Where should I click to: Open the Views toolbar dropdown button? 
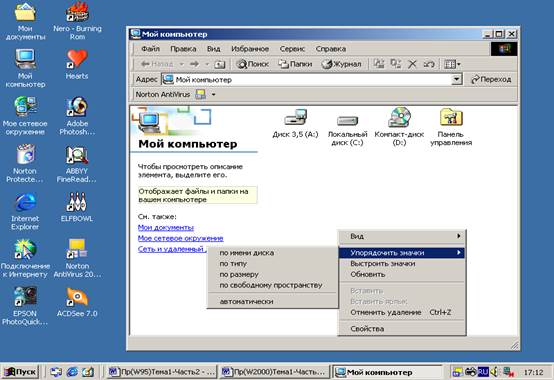click(452, 64)
